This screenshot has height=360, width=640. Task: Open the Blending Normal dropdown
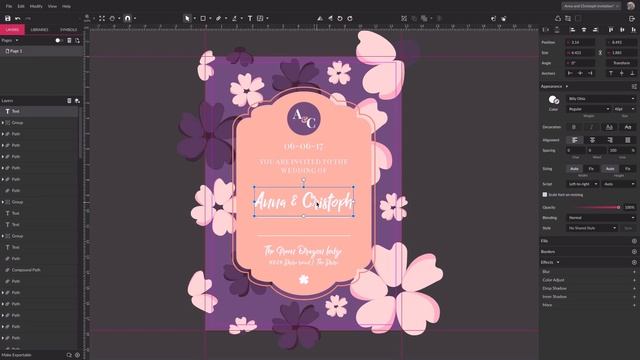pyautogui.click(x=601, y=218)
